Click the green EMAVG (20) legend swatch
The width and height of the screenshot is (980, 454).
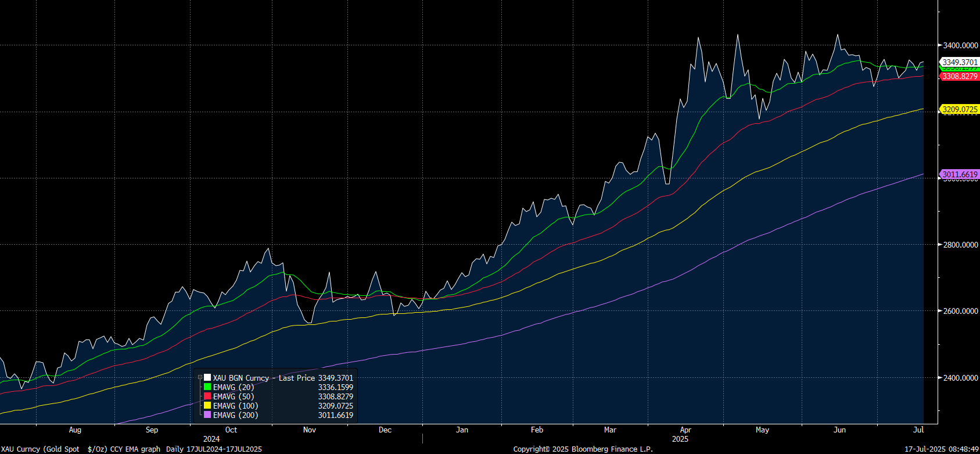point(207,387)
